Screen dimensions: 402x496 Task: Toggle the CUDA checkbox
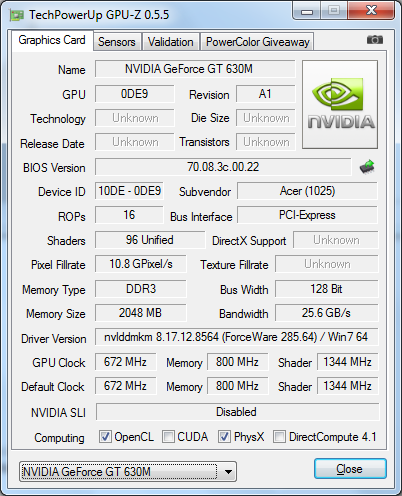point(168,437)
